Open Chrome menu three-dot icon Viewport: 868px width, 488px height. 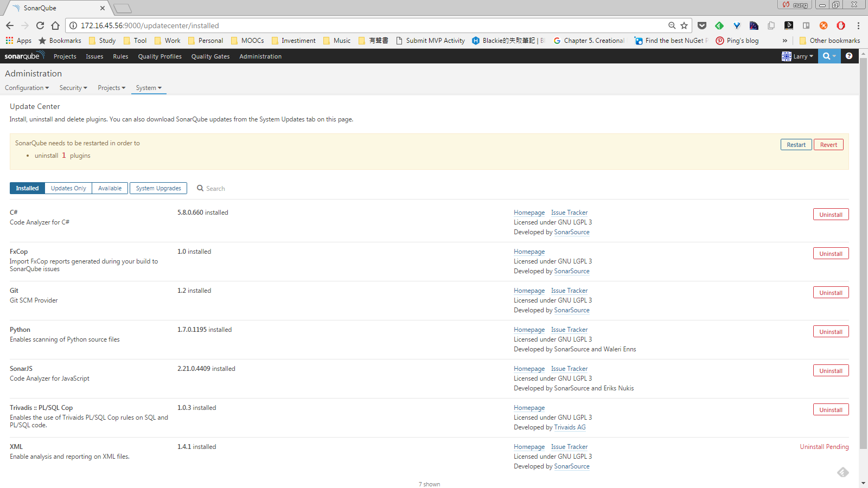click(x=858, y=25)
